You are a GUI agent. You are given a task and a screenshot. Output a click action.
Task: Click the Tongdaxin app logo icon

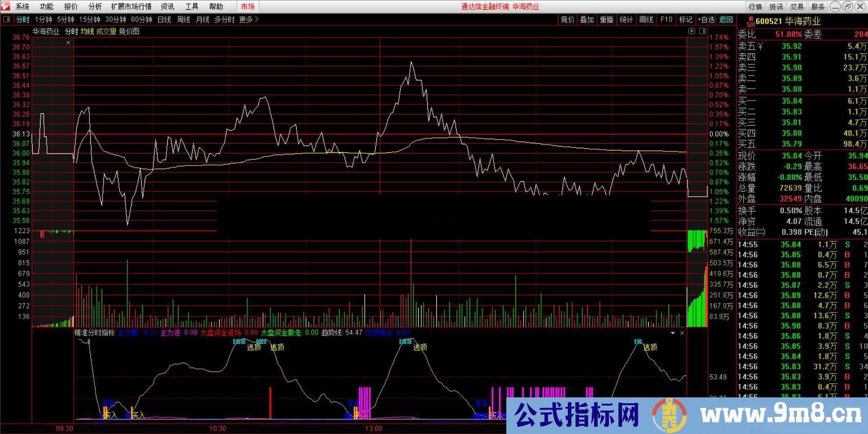coord(5,6)
